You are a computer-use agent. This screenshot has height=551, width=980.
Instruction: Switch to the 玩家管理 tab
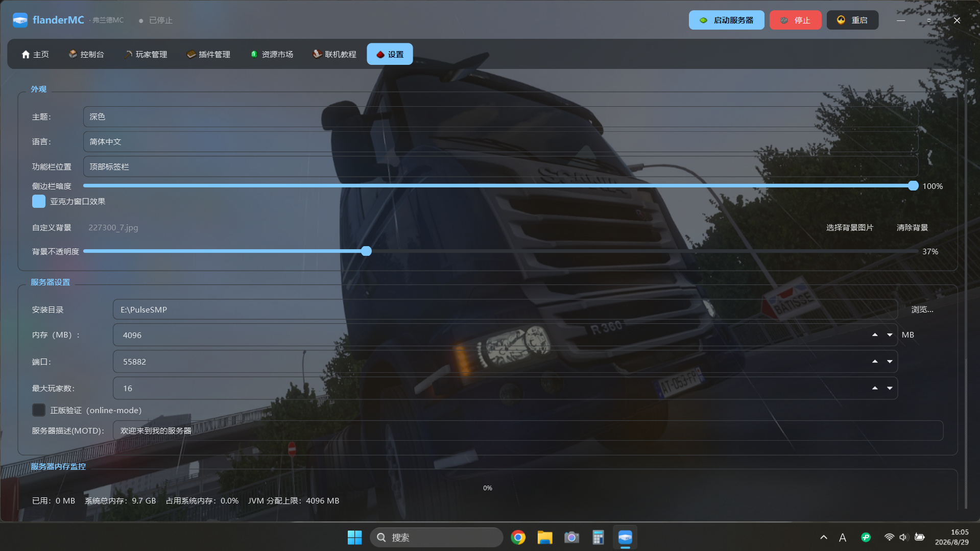click(146, 54)
